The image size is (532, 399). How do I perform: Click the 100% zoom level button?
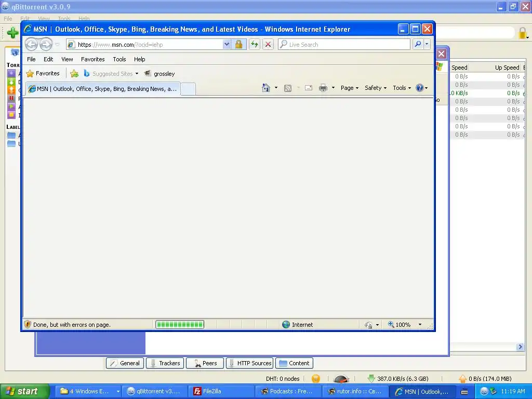pyautogui.click(x=400, y=325)
